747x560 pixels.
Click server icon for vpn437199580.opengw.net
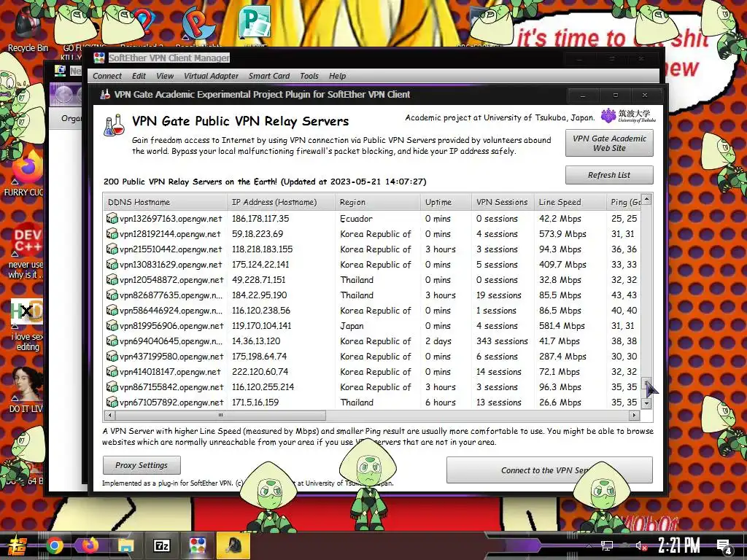pyautogui.click(x=112, y=356)
